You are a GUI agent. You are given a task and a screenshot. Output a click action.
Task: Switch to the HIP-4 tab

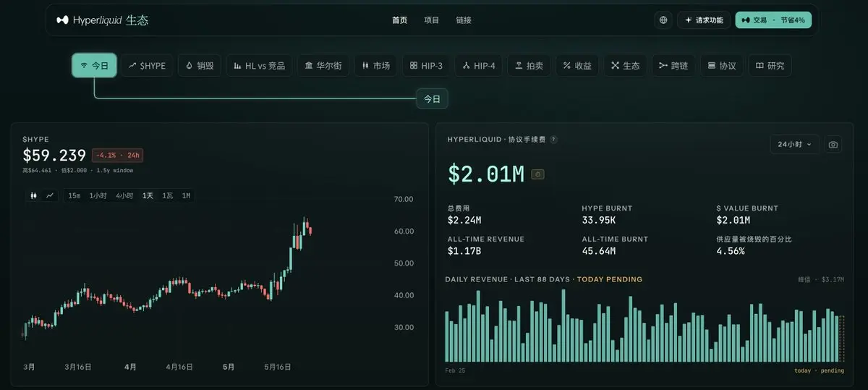pos(480,65)
